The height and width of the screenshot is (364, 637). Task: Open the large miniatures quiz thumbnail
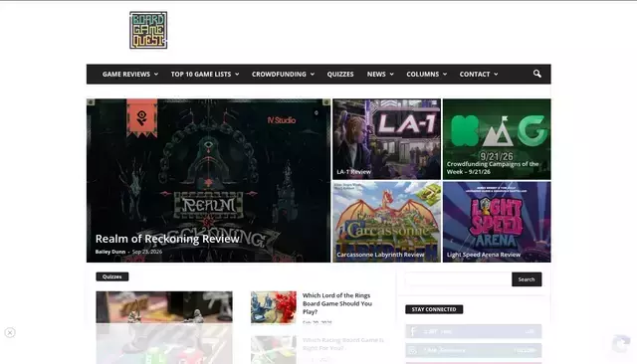(164, 327)
